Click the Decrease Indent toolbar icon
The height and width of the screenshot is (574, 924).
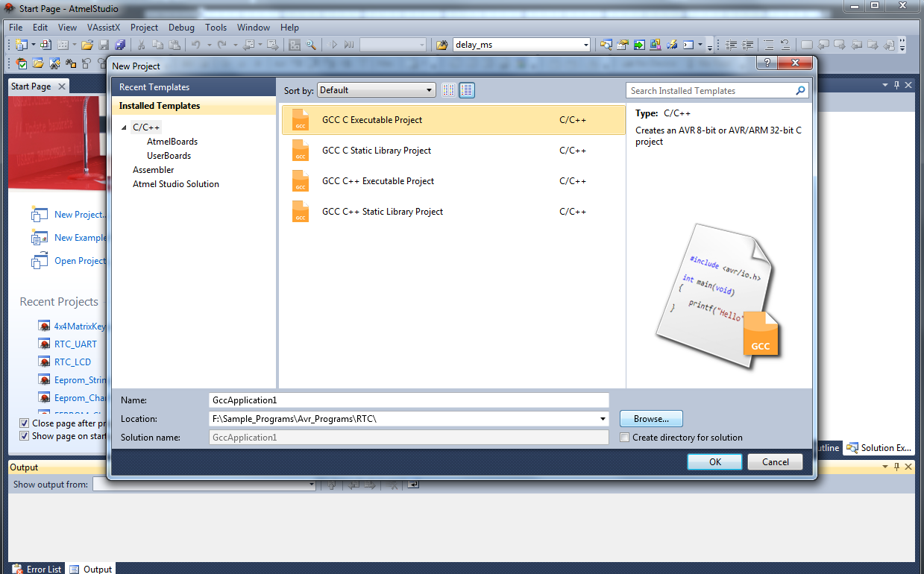[731, 45]
